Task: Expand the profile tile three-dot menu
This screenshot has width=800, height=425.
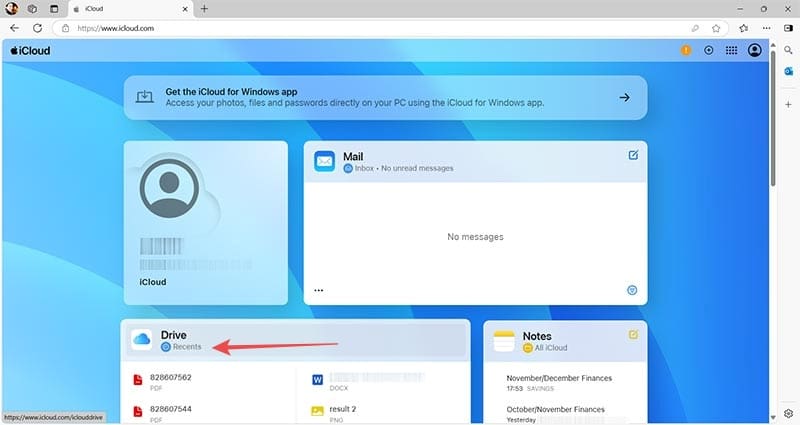Action: [319, 290]
